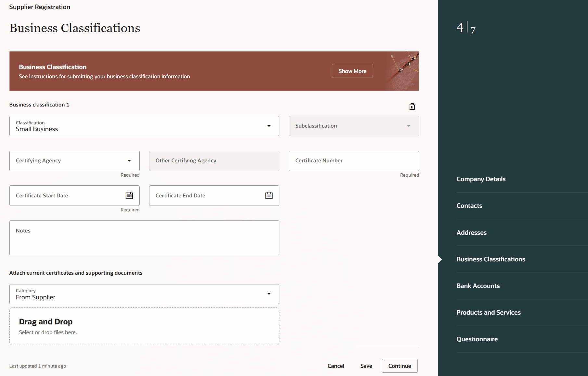Go to the Contacts section
The height and width of the screenshot is (376, 588).
point(469,206)
